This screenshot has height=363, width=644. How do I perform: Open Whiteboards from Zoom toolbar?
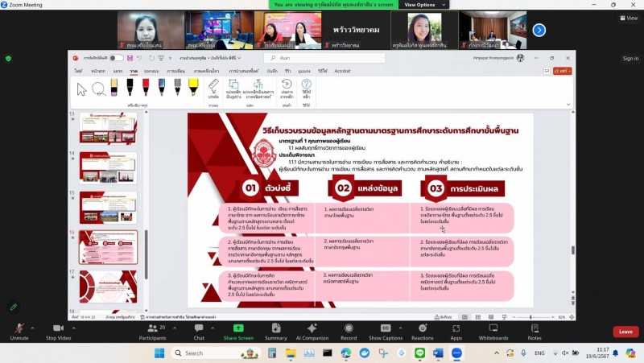click(x=493, y=332)
